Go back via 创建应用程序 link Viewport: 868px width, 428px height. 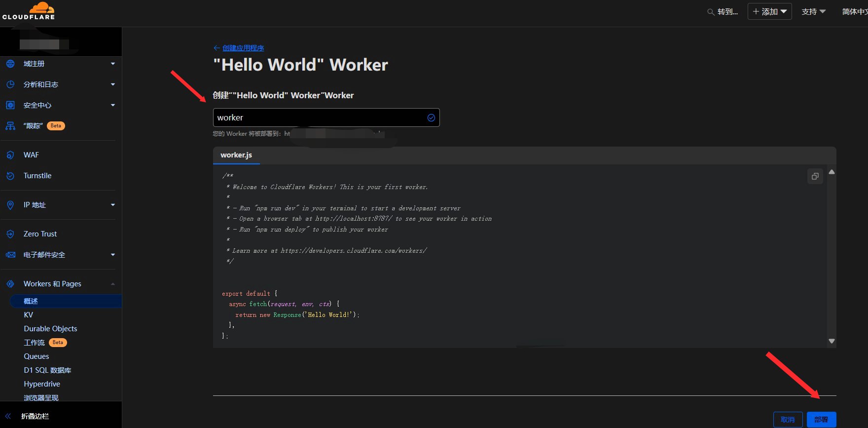click(243, 48)
